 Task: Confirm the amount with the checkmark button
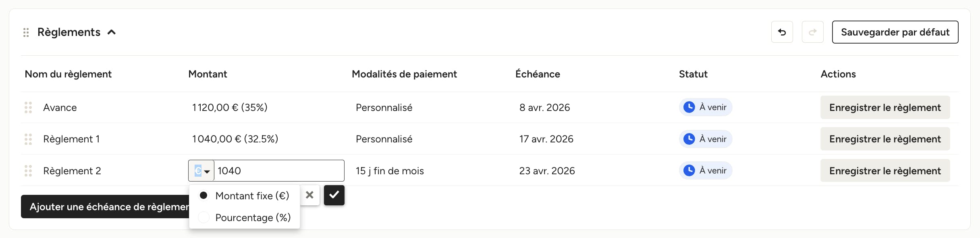tap(334, 195)
